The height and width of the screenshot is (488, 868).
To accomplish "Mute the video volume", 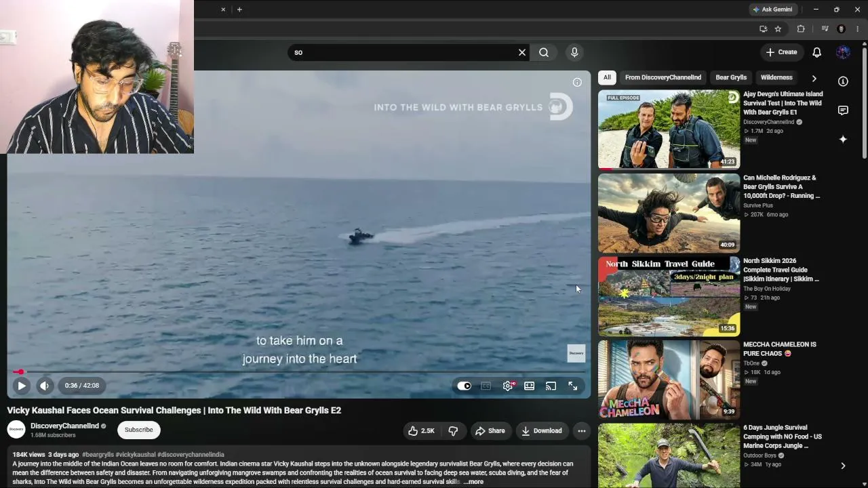I will (x=44, y=386).
